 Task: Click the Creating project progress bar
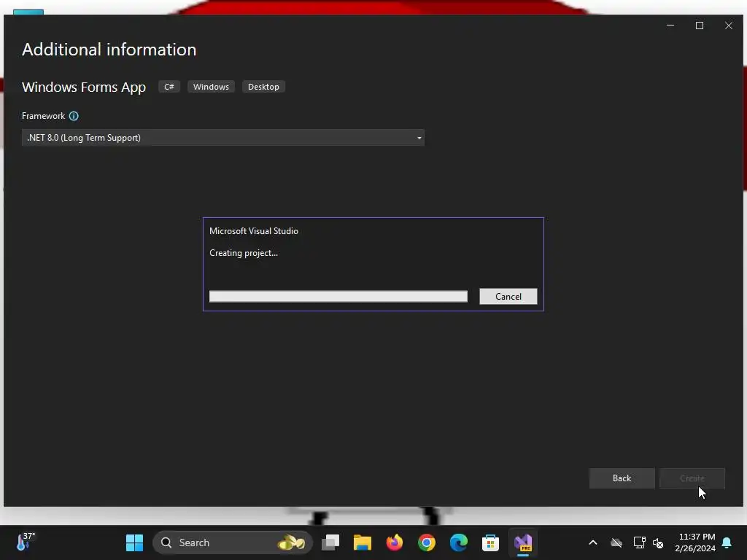(x=338, y=296)
